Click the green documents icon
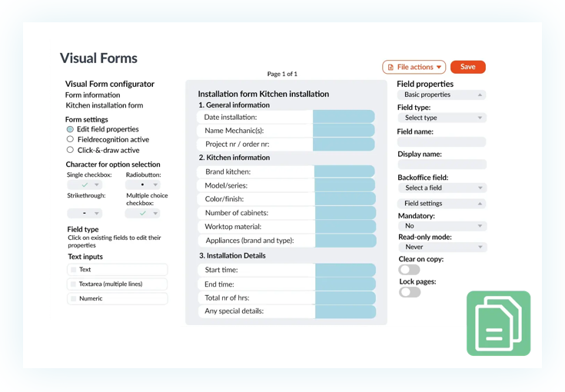The height and width of the screenshot is (392, 565). click(x=498, y=323)
